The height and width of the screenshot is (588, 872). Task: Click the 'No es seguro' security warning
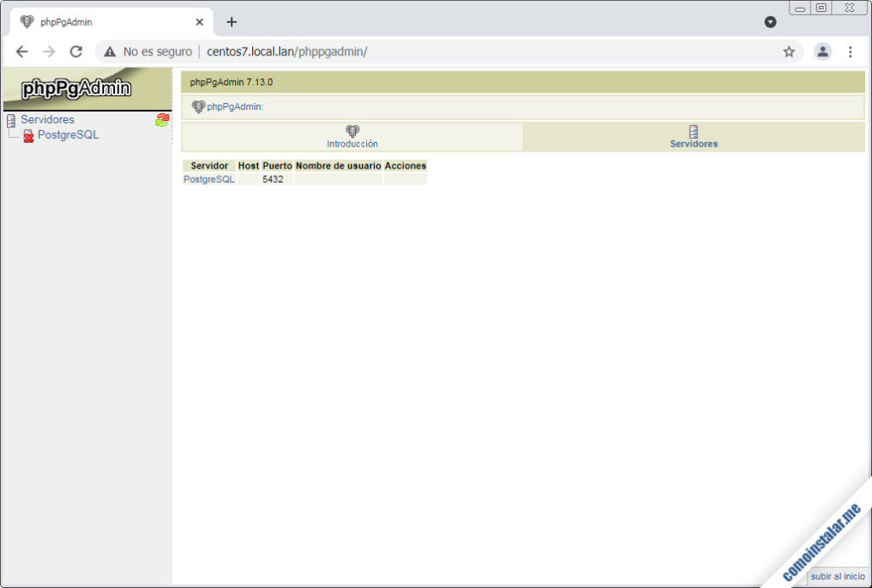pos(148,52)
